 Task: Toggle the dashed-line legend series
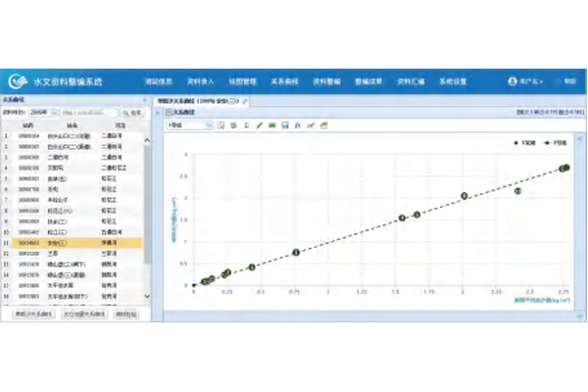coord(546,143)
